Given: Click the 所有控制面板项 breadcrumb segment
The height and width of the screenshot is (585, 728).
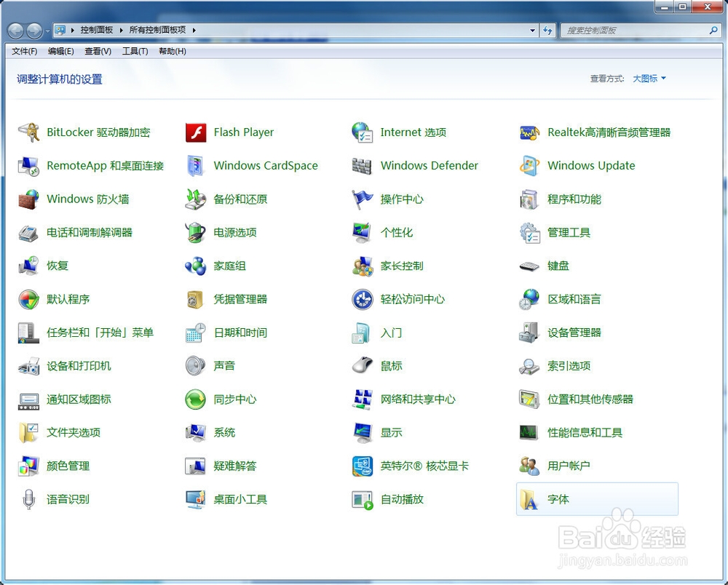Looking at the screenshot, I should point(157,30).
